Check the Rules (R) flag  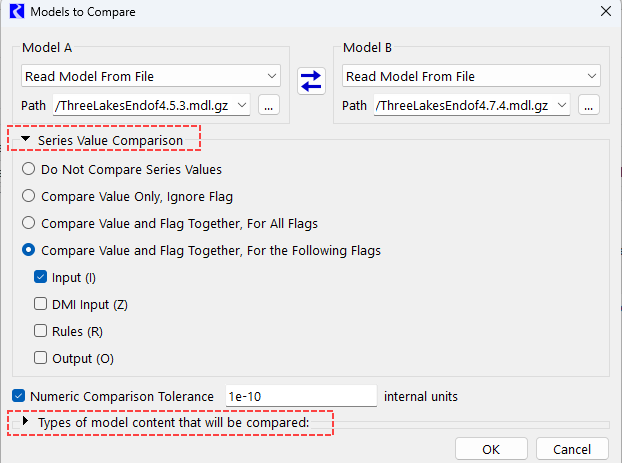click(41, 330)
